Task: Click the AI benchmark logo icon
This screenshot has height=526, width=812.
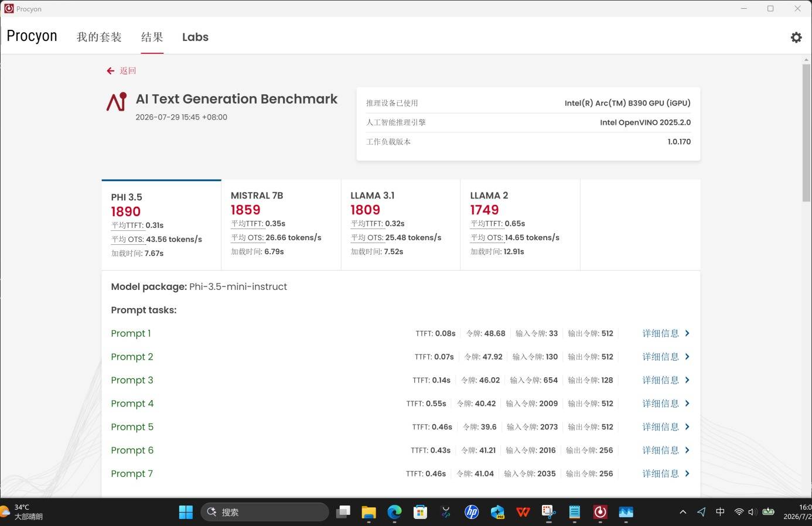Action: 117,102
